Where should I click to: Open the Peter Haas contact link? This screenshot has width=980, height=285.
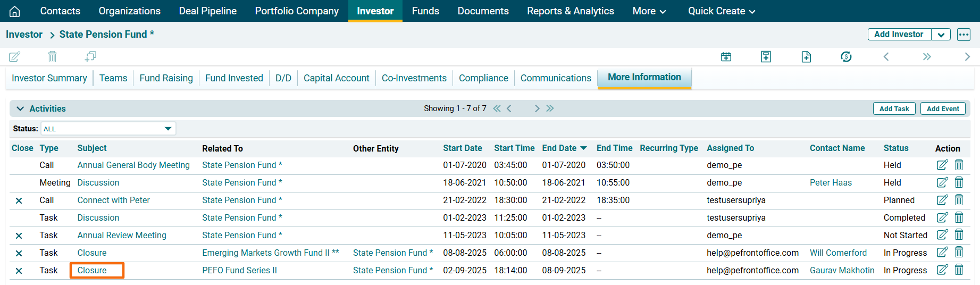pyautogui.click(x=831, y=182)
